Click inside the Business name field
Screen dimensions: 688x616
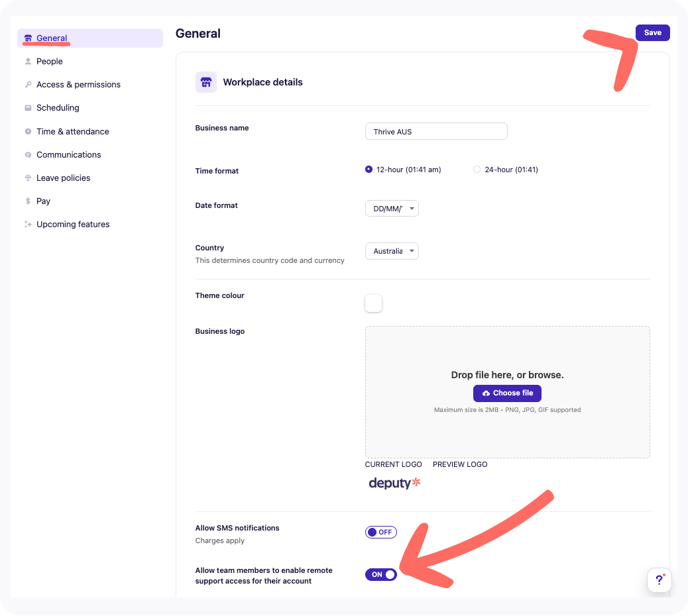click(435, 131)
